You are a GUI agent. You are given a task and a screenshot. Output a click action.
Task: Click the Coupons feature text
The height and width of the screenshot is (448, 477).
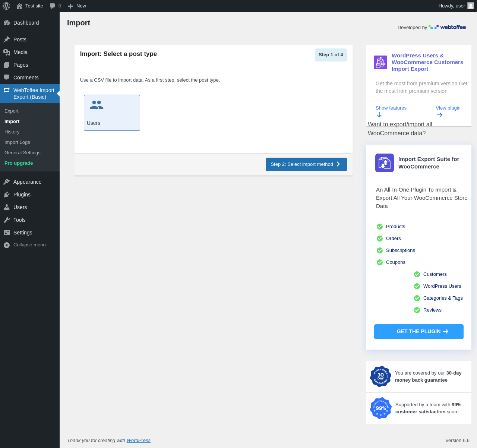coord(396,262)
